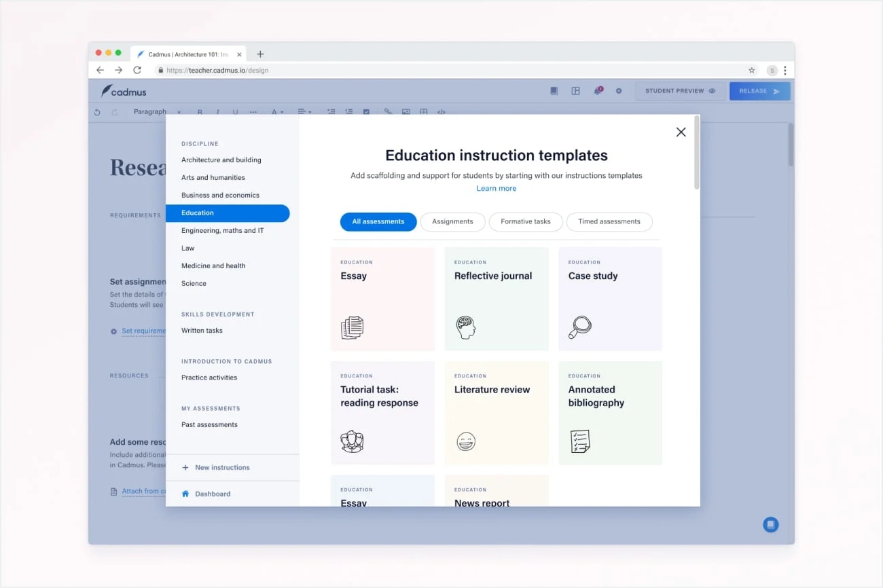Close the instruction templates dialog
This screenshot has height=588, width=883.
(681, 132)
